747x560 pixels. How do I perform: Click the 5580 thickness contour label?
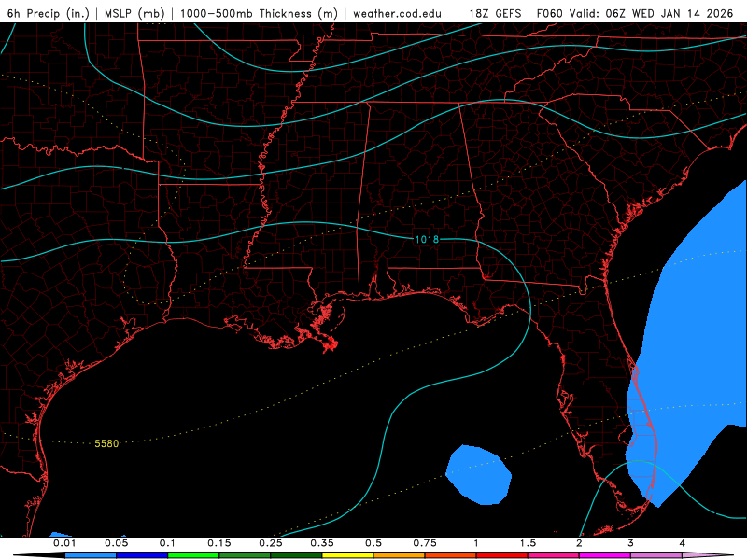click(106, 444)
